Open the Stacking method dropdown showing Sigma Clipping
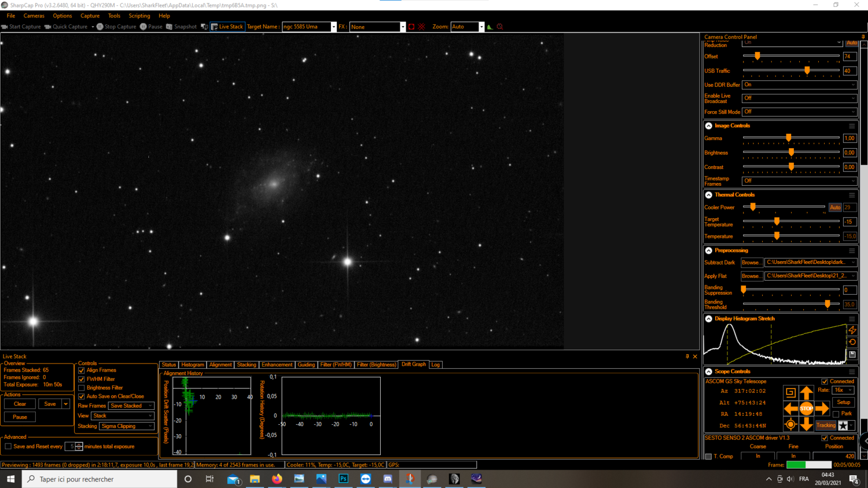This screenshot has height=488, width=868. click(x=127, y=425)
